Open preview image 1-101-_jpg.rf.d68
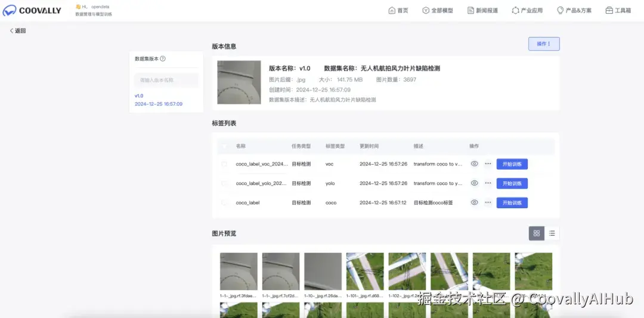 tap(365, 271)
